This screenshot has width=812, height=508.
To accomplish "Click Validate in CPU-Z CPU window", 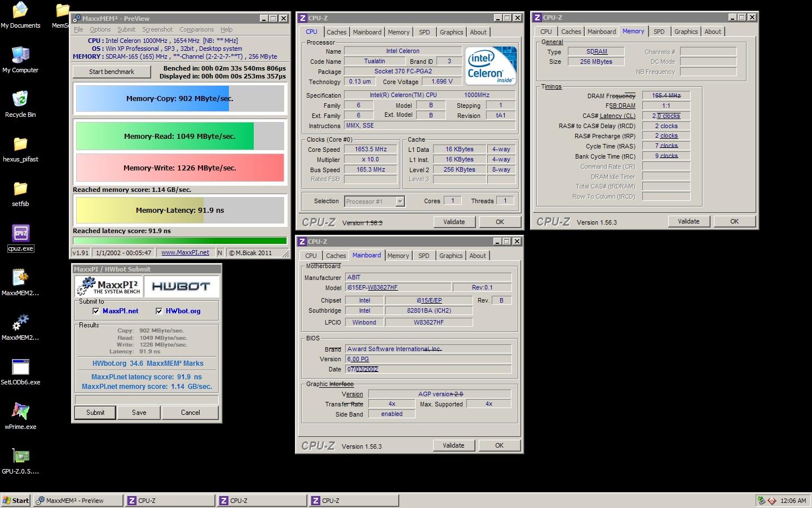I will 454,222.
